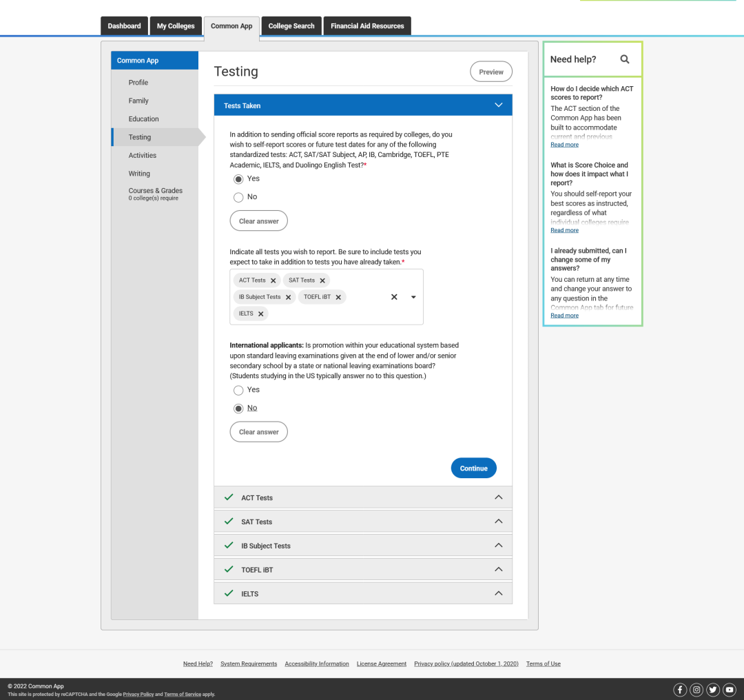This screenshot has width=744, height=700.
Task: Open the Common App Twitter icon
Action: 713,690
